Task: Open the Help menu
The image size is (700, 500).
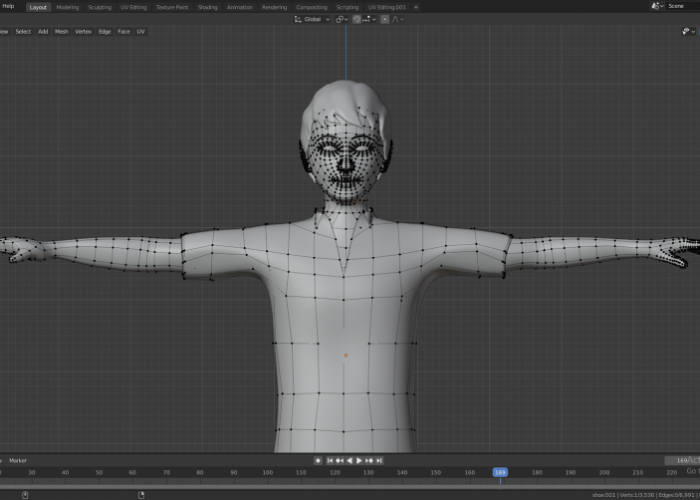Action: (8, 6)
